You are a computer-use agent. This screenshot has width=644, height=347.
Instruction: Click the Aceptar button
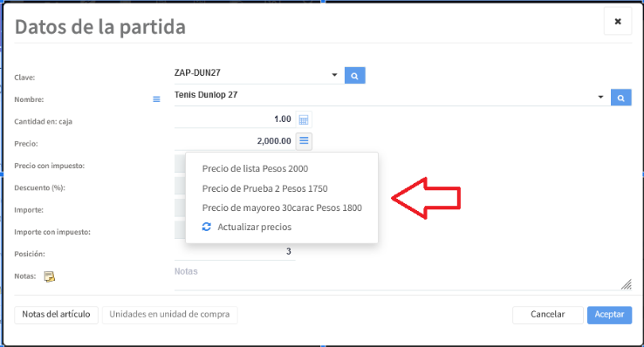[609, 315]
